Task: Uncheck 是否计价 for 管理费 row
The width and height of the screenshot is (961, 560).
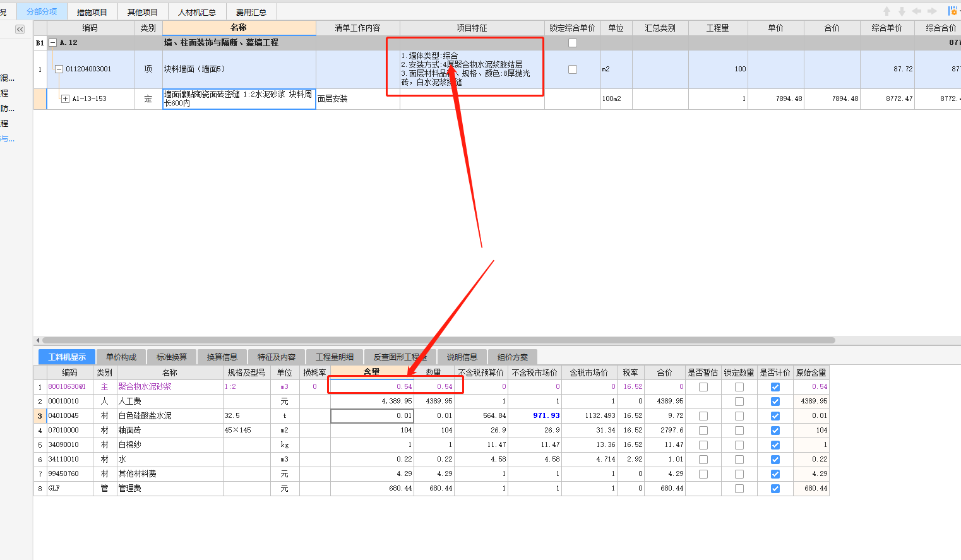Action: click(x=775, y=489)
